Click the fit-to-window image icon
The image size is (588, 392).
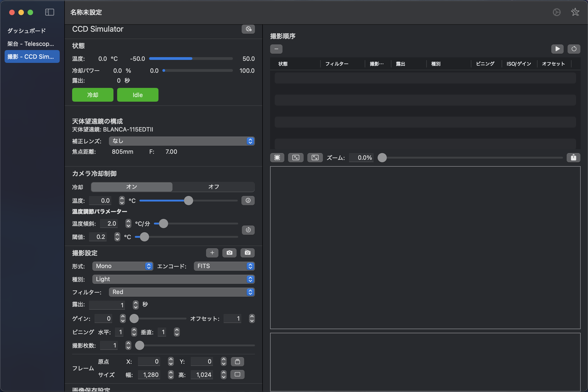[x=277, y=157]
